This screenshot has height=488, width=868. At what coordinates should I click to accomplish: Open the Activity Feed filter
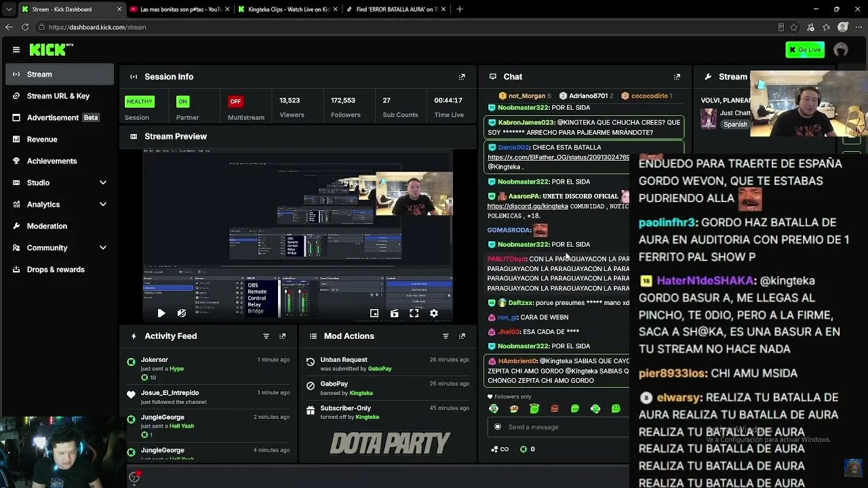click(266, 336)
